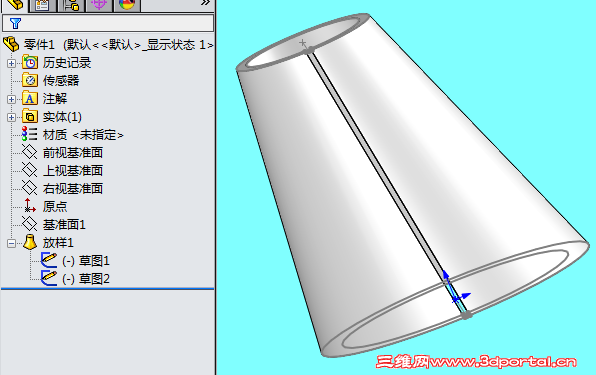Click the 原点 origin icon
This screenshot has height=375, width=596.
(x=30, y=206)
